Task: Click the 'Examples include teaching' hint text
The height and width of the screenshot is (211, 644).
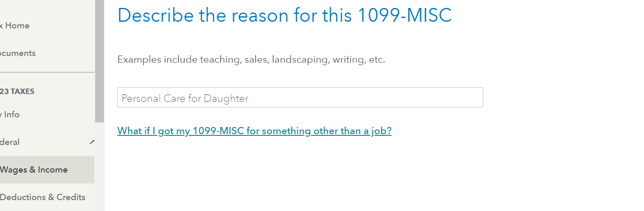Action: [x=251, y=59]
